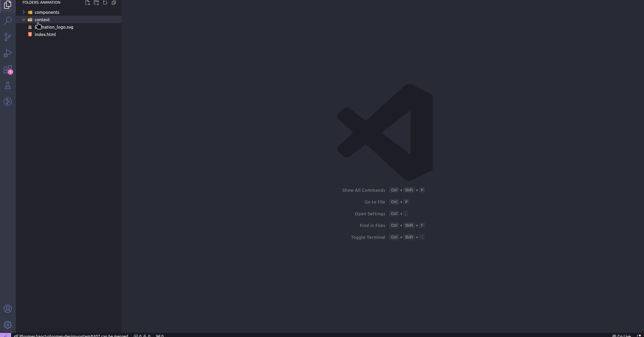
Task: Open the Accounts menu icon
Action: (8, 309)
